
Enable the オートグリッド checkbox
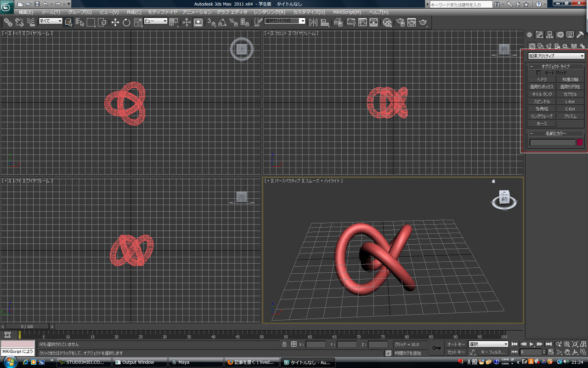click(539, 73)
